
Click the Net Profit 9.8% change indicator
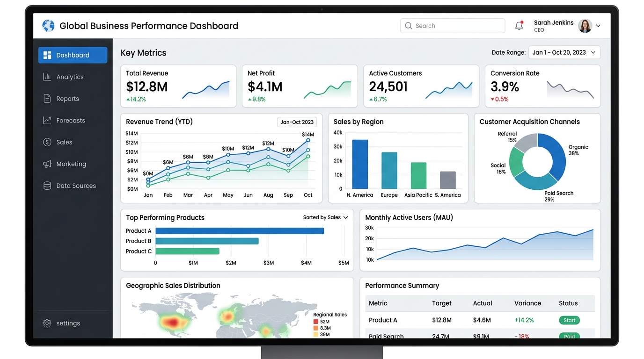(256, 99)
